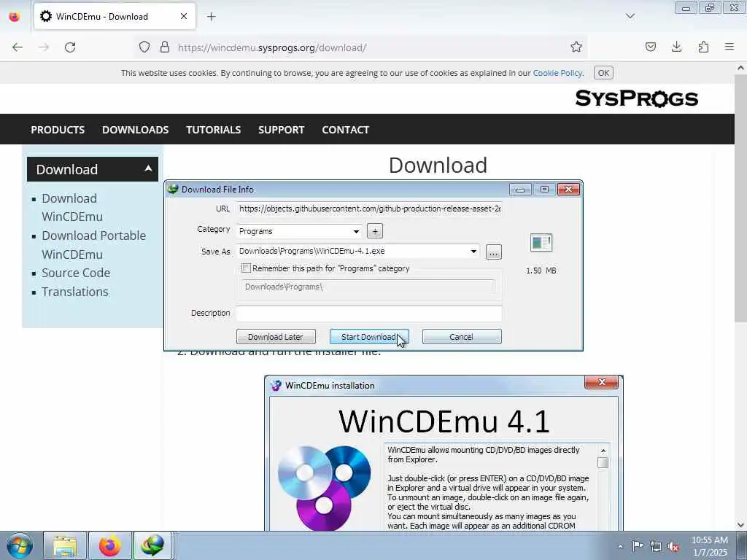Click the WinCDEmu discs logo image
This screenshot has width=747, height=560.
[325, 487]
